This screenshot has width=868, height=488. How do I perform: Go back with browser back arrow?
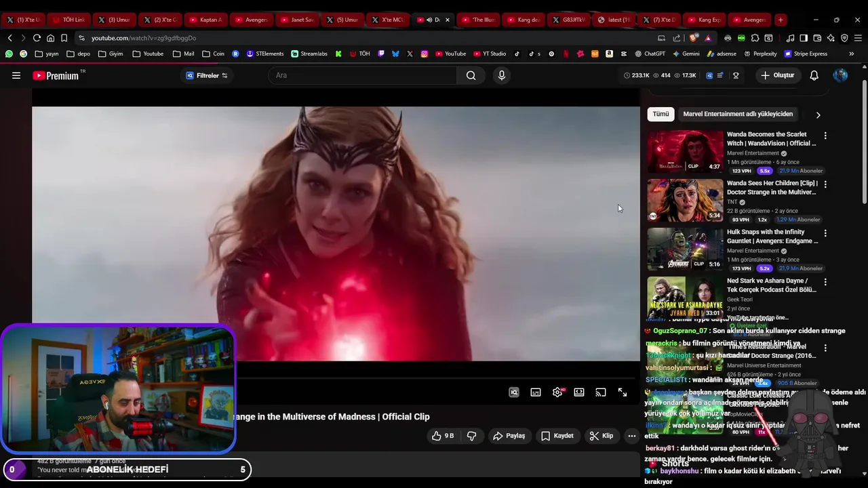click(x=9, y=38)
